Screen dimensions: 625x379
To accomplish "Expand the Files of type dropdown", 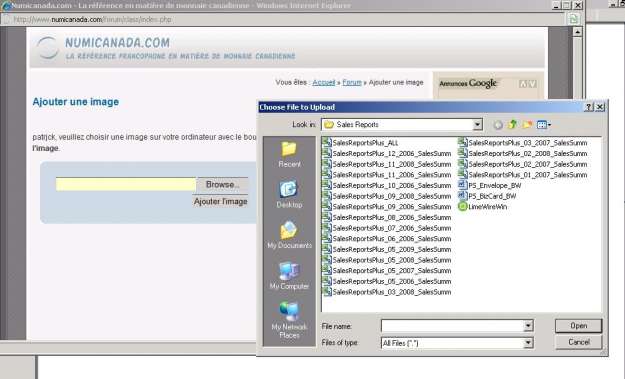I will [528, 343].
